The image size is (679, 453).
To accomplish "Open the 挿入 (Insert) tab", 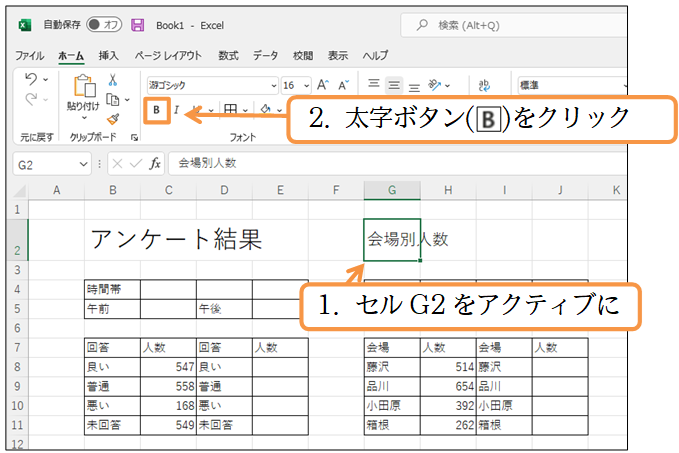I will 108,55.
